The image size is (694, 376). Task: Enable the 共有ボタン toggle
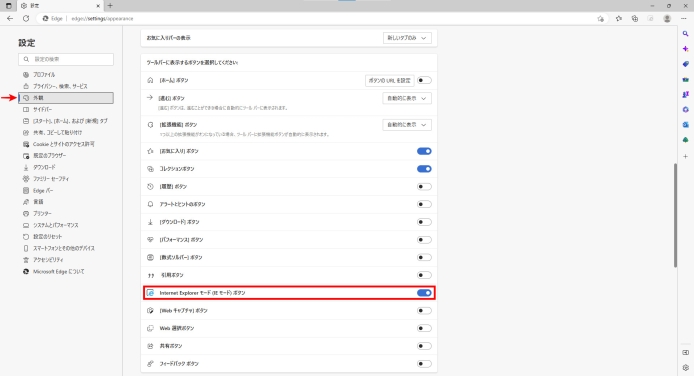tap(424, 346)
